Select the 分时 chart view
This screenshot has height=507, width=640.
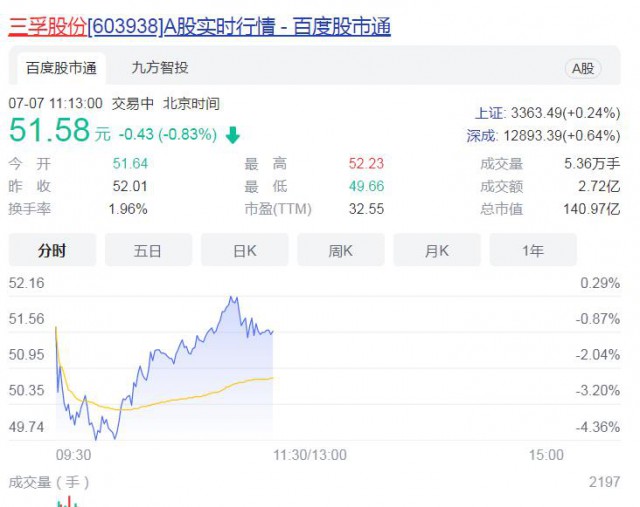click(52, 250)
